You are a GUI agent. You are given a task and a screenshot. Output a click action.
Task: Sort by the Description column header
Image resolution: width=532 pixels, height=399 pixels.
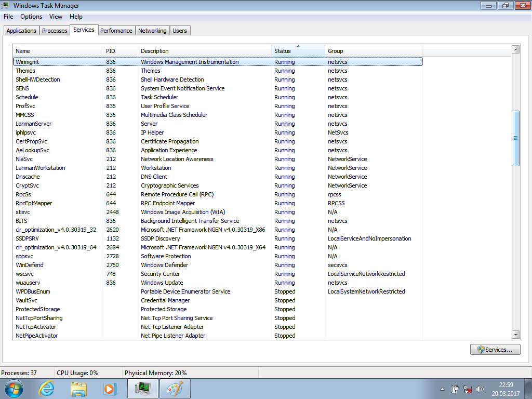205,51
